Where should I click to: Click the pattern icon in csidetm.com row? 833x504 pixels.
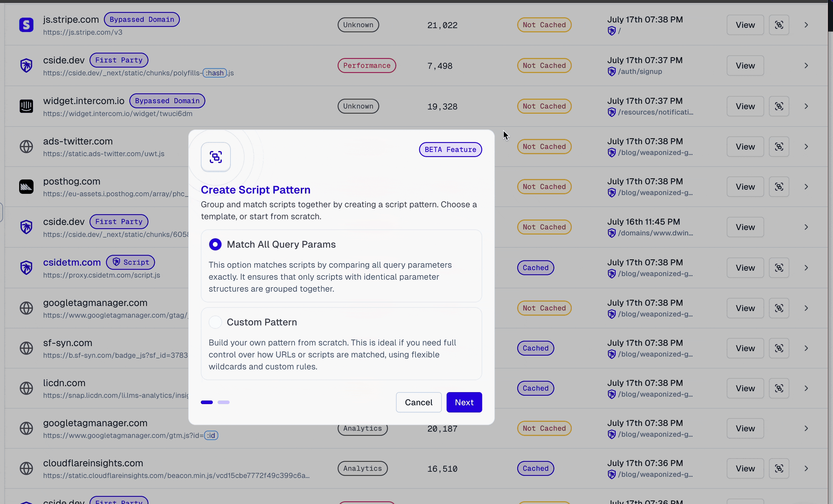(779, 268)
